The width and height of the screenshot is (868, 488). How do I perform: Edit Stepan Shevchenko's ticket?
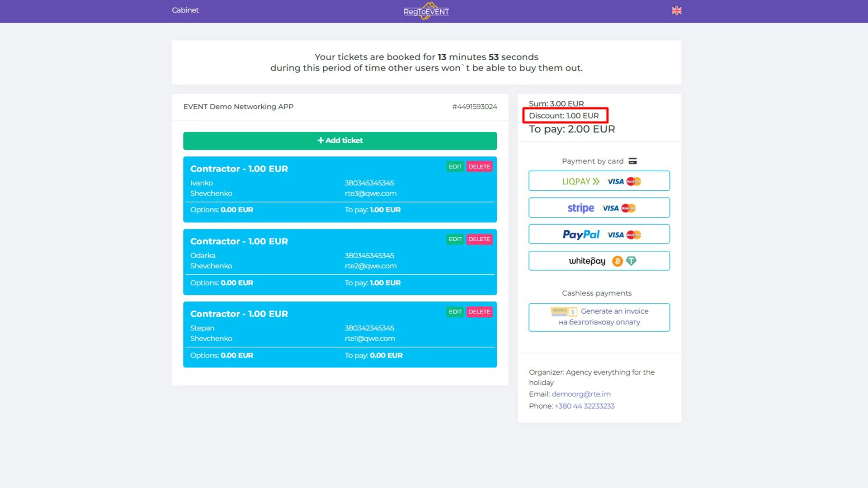(455, 312)
